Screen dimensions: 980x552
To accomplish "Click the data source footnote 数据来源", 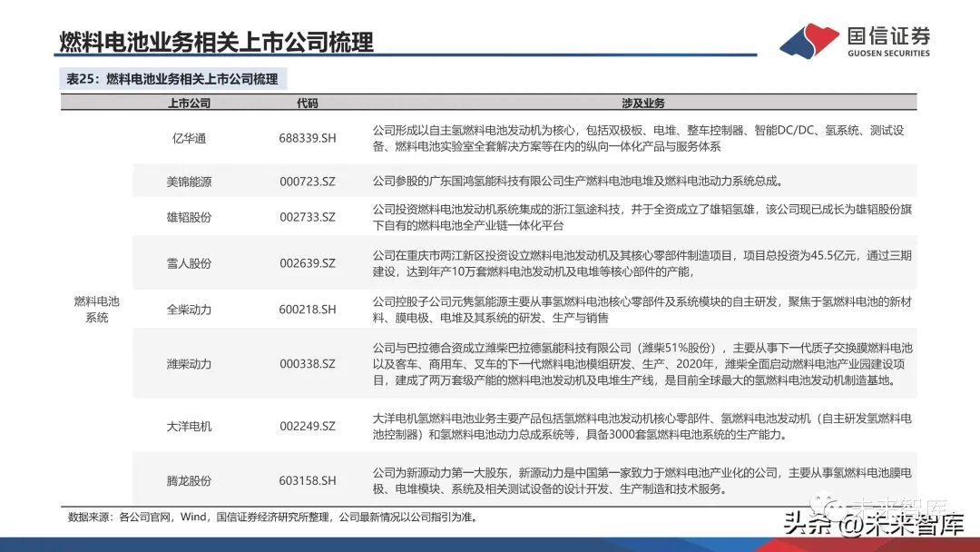I will click(274, 517).
